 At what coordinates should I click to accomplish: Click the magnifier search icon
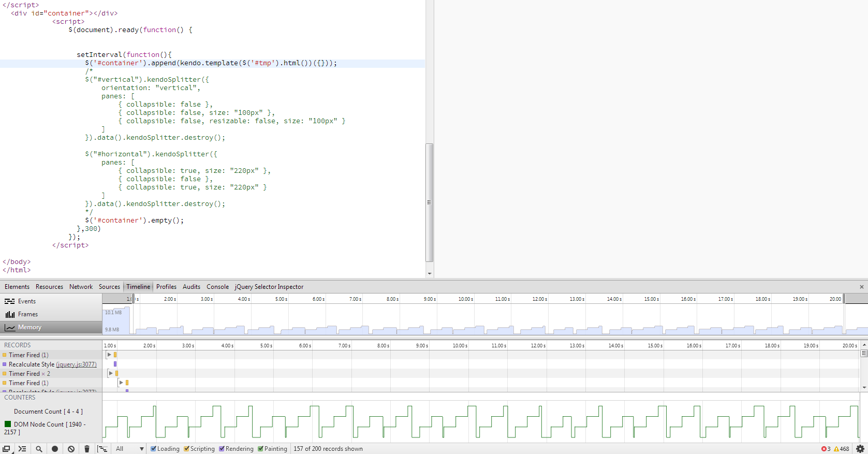click(x=39, y=449)
